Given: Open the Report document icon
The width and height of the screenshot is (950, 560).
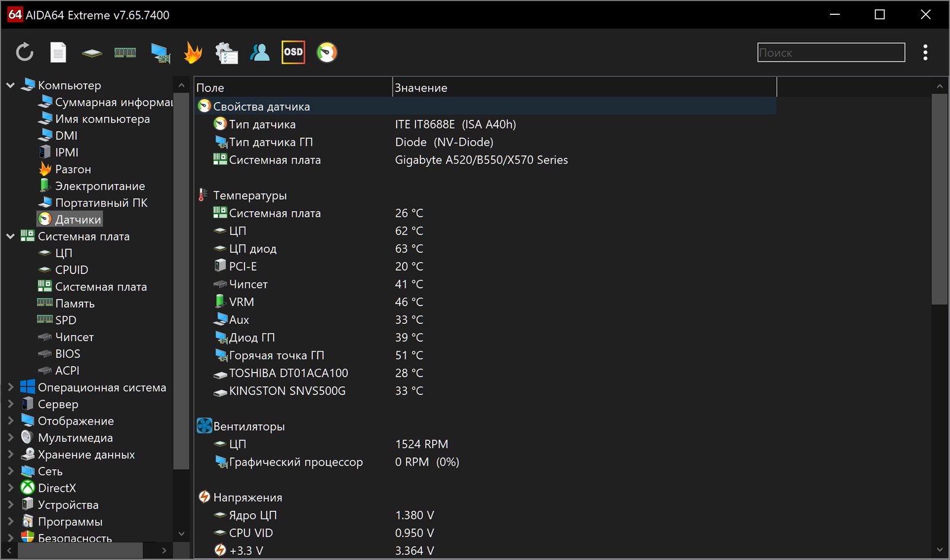Looking at the screenshot, I should click(58, 53).
